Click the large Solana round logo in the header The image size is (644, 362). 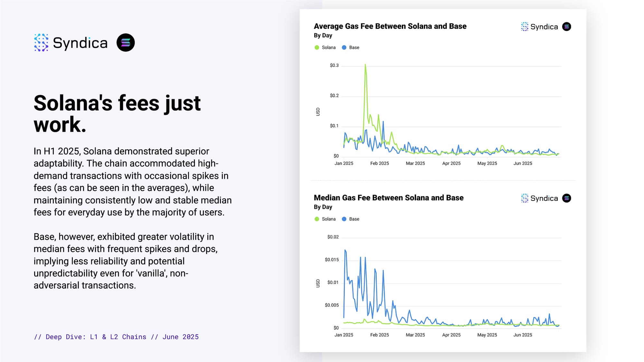pyautogui.click(x=126, y=42)
